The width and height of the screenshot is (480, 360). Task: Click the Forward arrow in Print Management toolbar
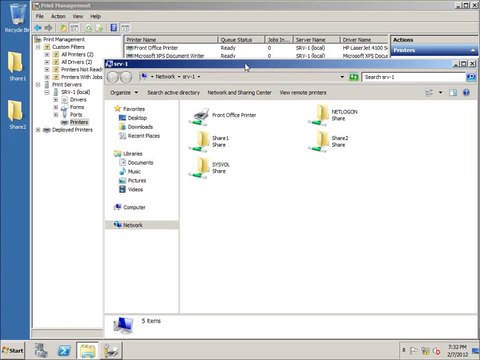48,28
